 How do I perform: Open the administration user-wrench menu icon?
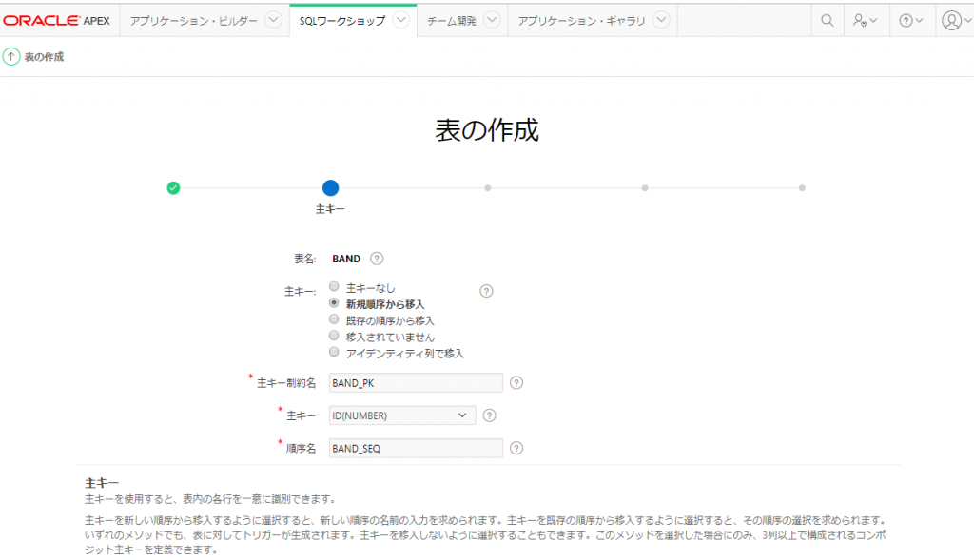point(865,21)
